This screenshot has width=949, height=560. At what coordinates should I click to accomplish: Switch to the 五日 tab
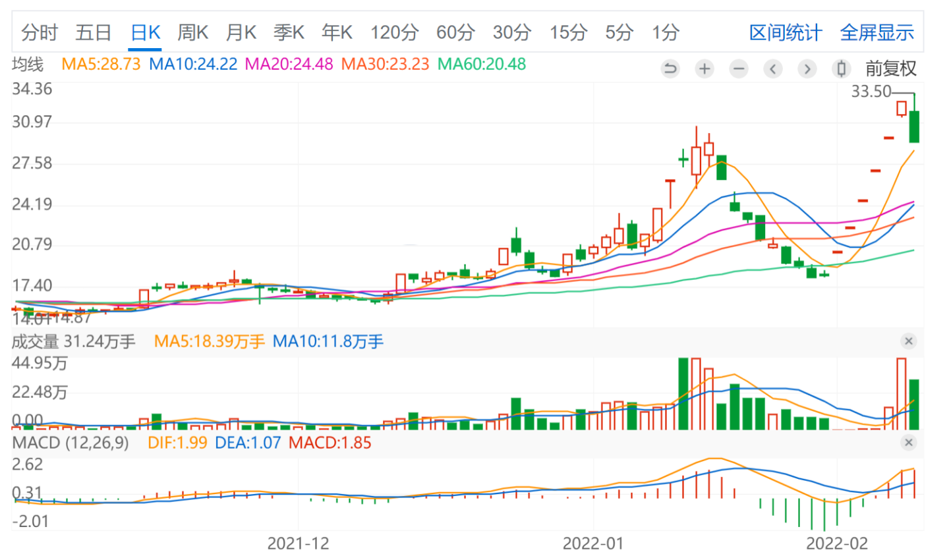pyautogui.click(x=94, y=32)
